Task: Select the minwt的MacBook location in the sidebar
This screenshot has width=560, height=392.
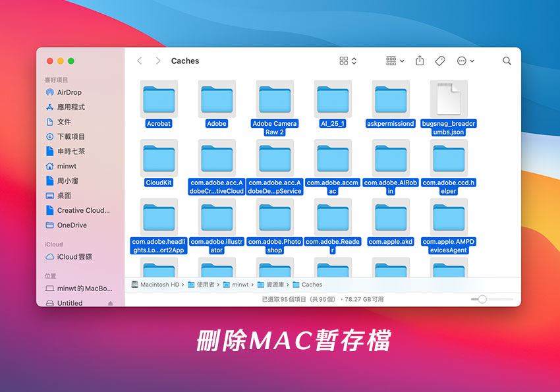Action: click(x=79, y=289)
